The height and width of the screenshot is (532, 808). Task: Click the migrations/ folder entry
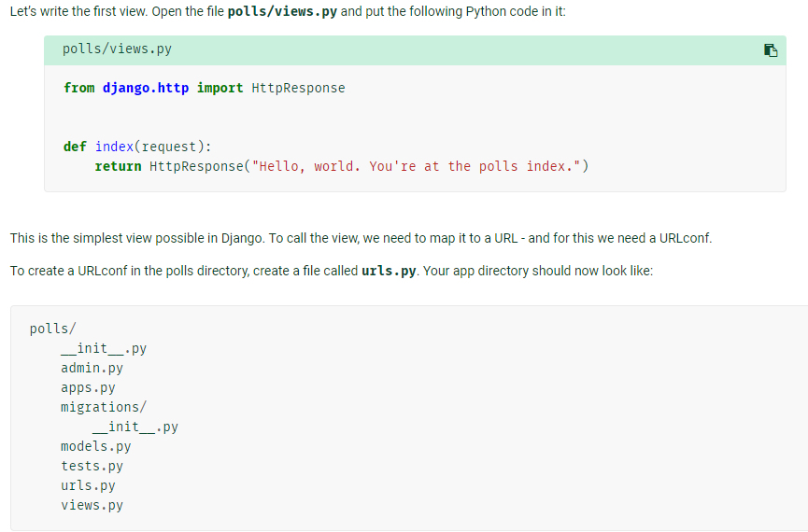tap(104, 407)
